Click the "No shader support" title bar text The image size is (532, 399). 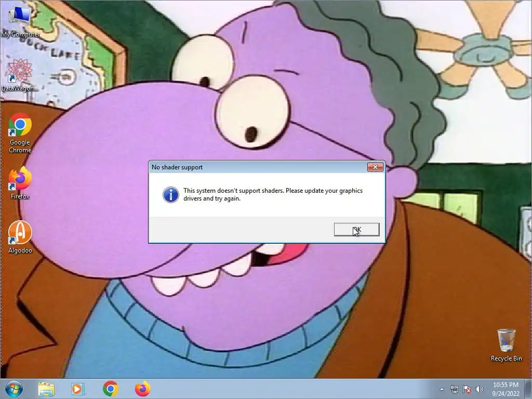coord(177,167)
